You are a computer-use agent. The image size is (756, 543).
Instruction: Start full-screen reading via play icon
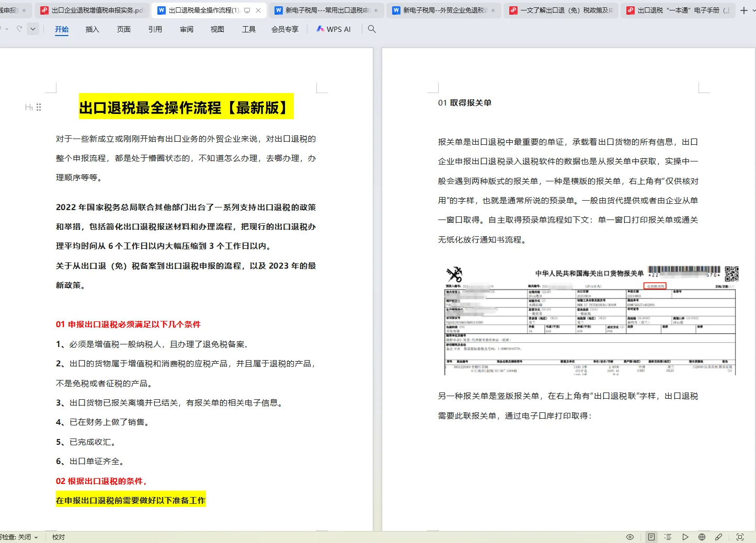coord(685,537)
